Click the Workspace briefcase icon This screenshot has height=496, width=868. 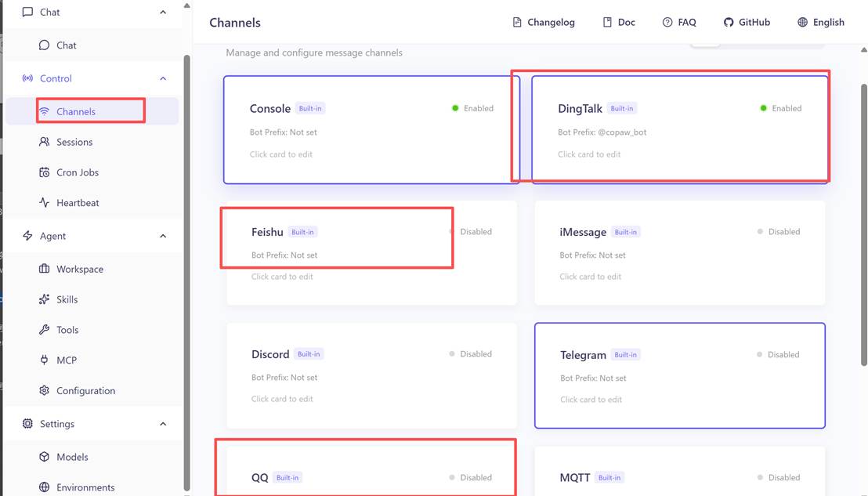click(x=45, y=269)
